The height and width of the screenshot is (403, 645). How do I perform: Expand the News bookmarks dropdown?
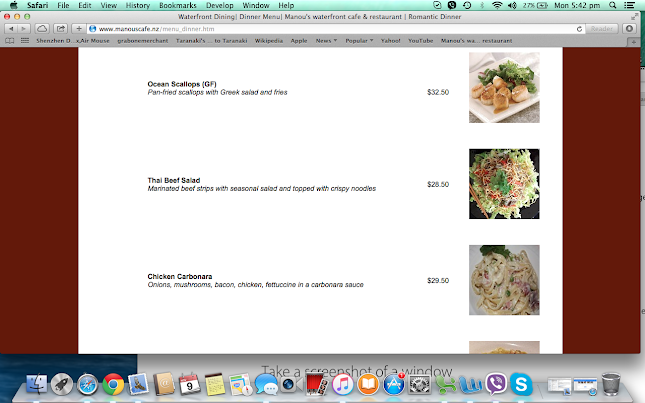[x=326, y=41]
